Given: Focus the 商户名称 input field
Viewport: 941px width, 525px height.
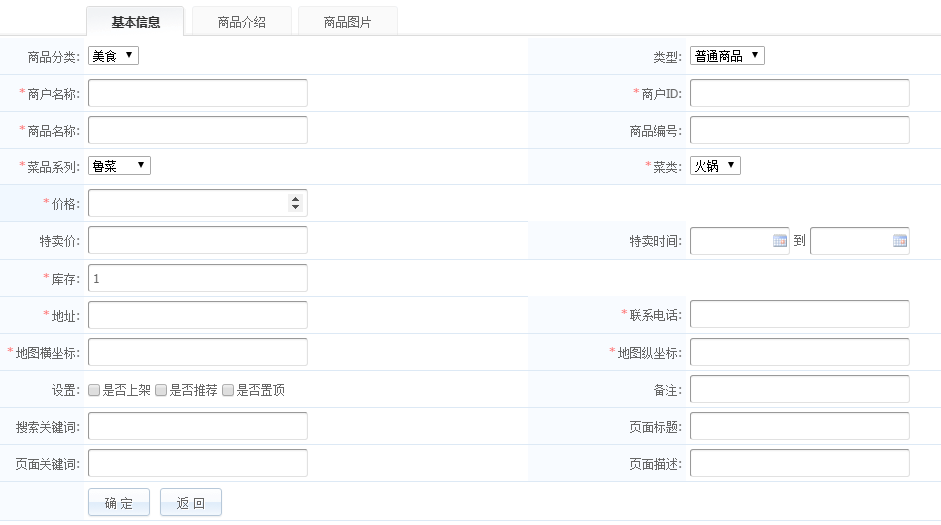Looking at the screenshot, I should (x=198, y=93).
